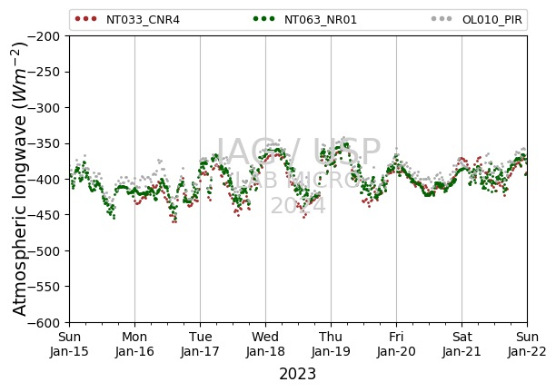Click the gray OL010_PIR legend marker
This screenshot has width=556, height=392.
point(442,19)
